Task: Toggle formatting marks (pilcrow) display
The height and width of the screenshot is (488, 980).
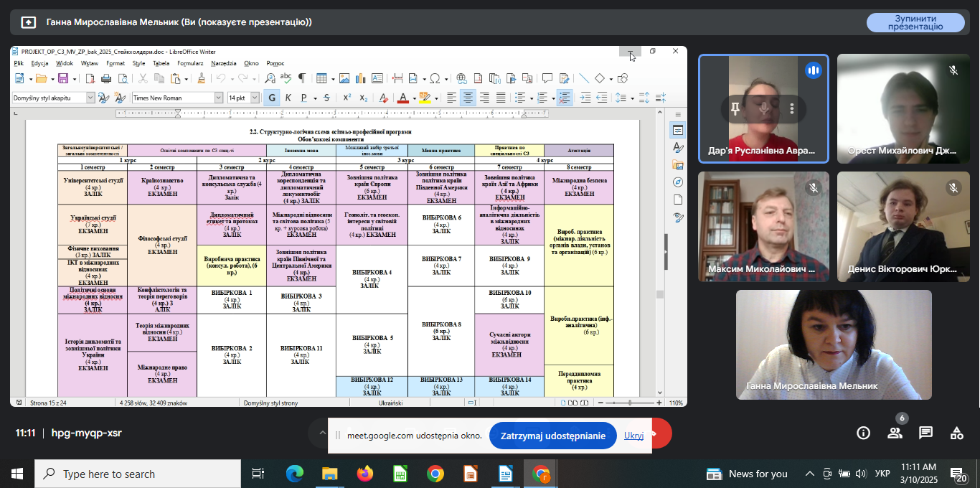Action: tap(302, 78)
